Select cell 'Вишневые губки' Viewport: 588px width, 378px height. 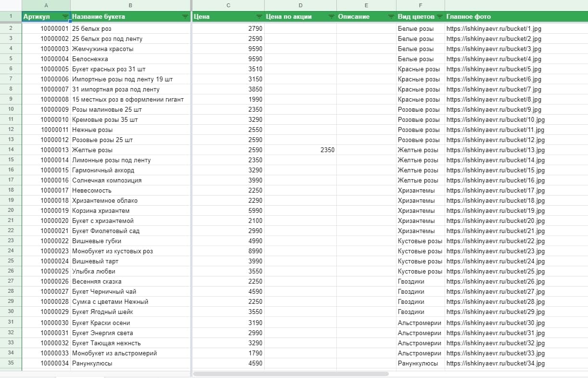130,241
